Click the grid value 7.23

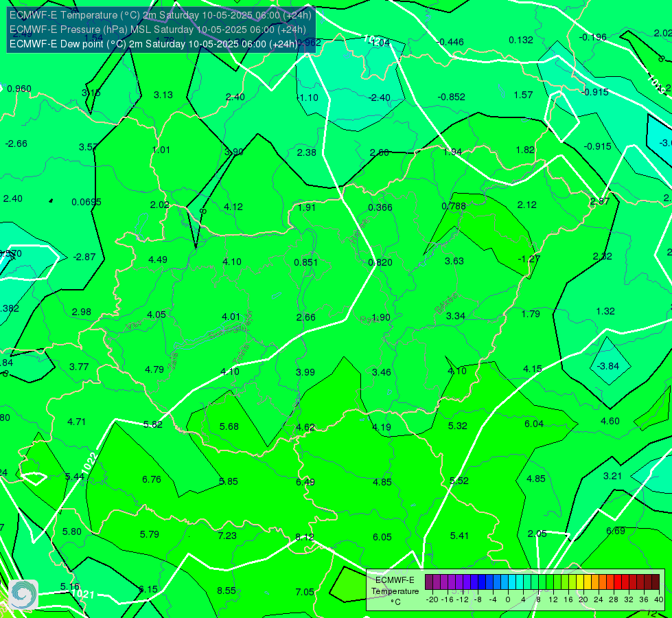(227, 536)
